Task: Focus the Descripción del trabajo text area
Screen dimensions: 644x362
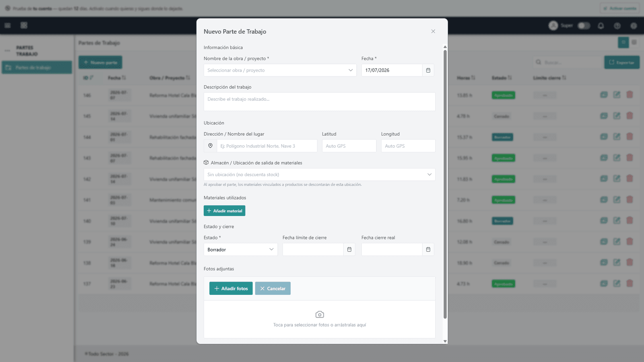Action: click(x=320, y=102)
